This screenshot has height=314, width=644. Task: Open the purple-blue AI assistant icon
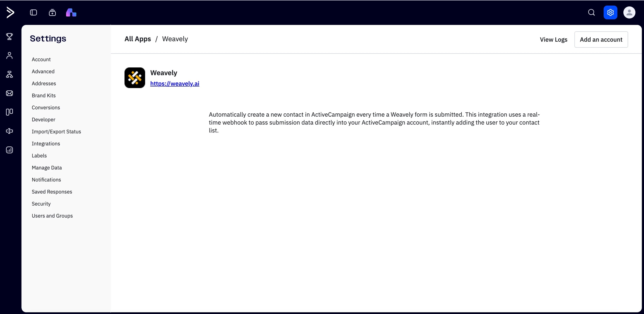click(71, 12)
